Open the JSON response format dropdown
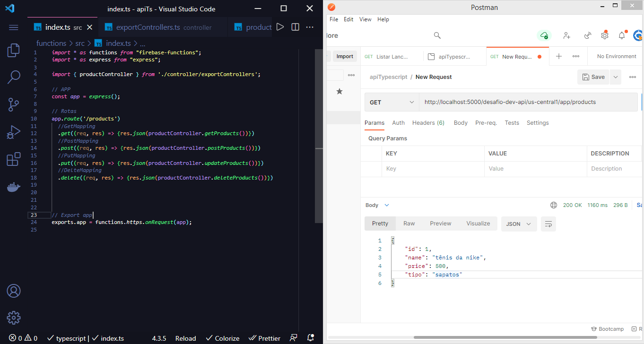Image resolution: width=644 pixels, height=344 pixels. point(519,224)
